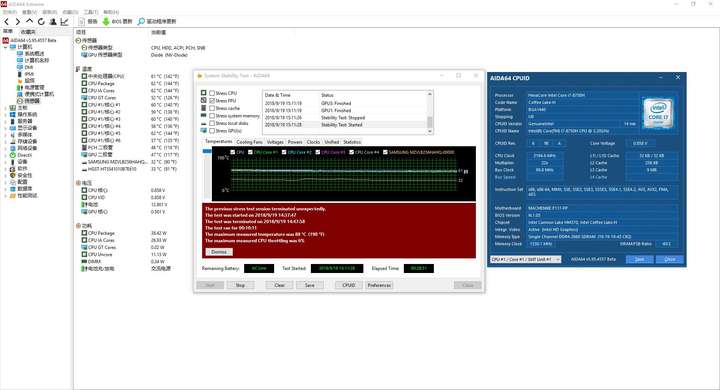This screenshot has width=720, height=390.
Task: Click the status log scrollbar down arrow
Action: click(430, 131)
